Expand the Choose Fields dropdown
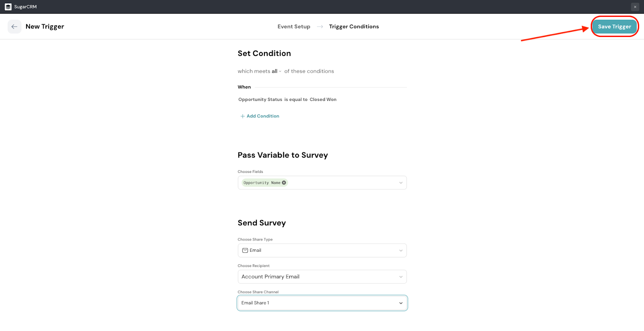 tap(400, 183)
